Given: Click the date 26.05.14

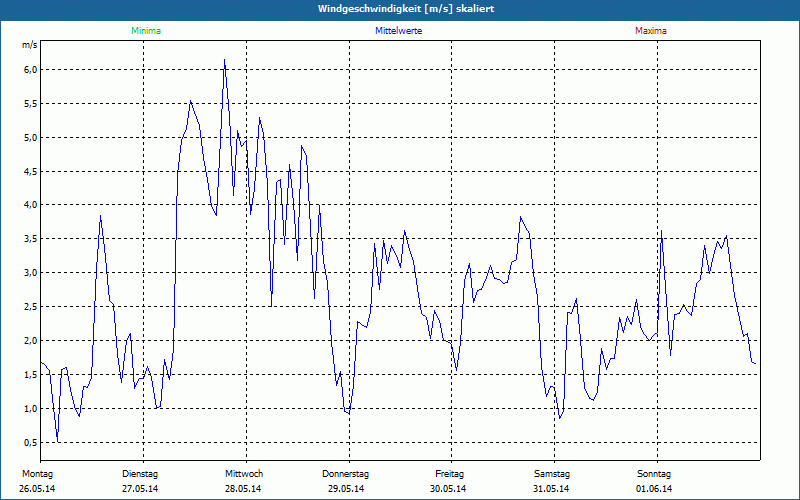Looking at the screenshot, I should pos(37,489).
